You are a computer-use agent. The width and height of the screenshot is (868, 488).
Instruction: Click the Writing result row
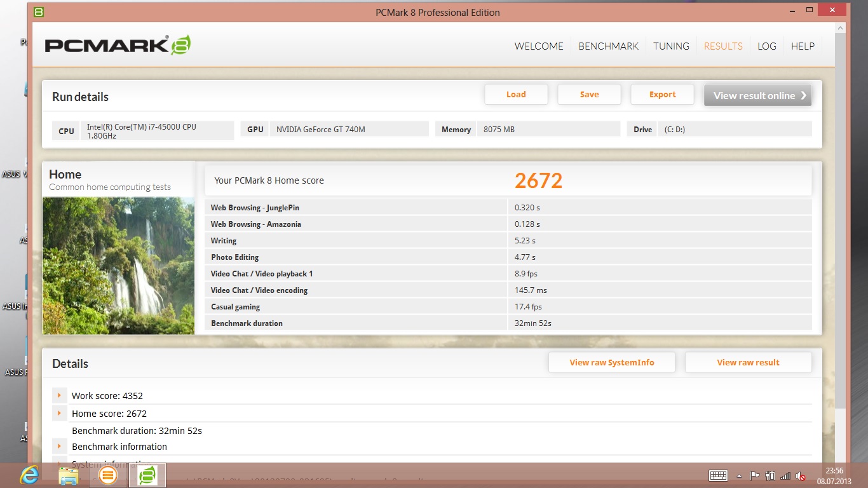(x=508, y=240)
